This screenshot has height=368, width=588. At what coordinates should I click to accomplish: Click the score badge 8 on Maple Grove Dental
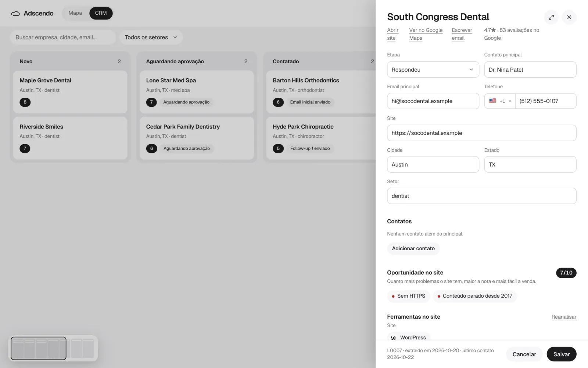tap(25, 102)
